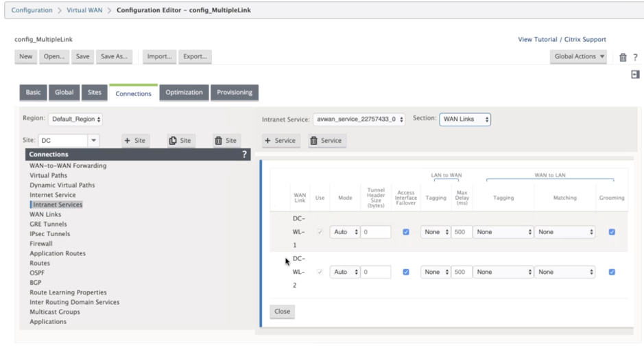The image size is (644, 346).
Task: Select GRE Tunnels in Connections list
Action: [x=48, y=224]
